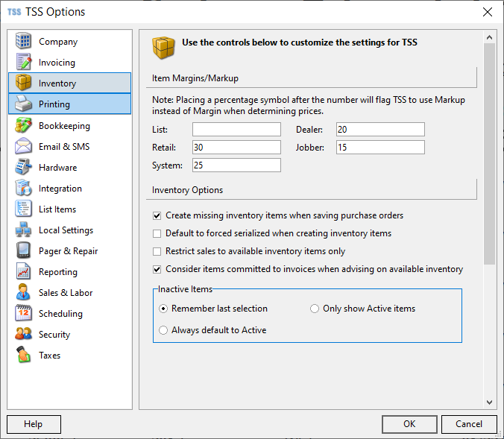Select Only show Active items radio
The height and width of the screenshot is (439, 504).
[315, 309]
